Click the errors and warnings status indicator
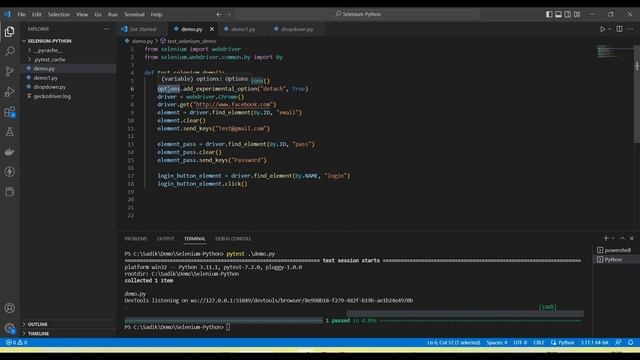The height and width of the screenshot is (360, 640). (x=16, y=342)
